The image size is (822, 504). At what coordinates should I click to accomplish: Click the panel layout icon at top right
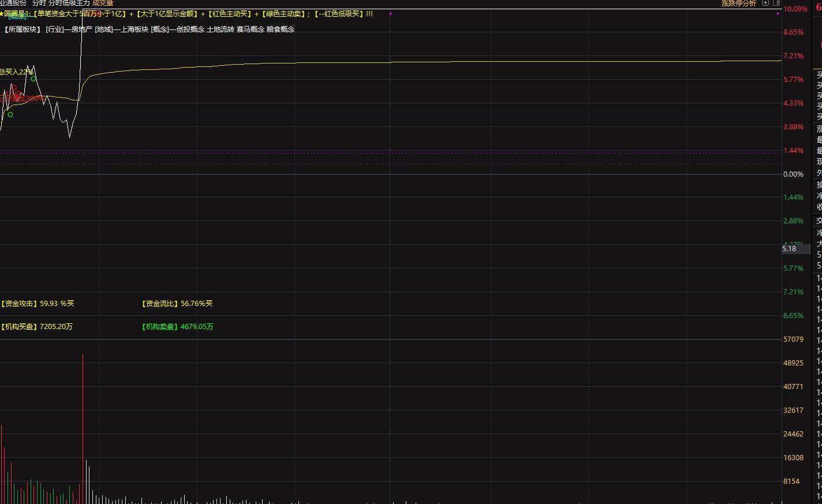[x=776, y=3]
